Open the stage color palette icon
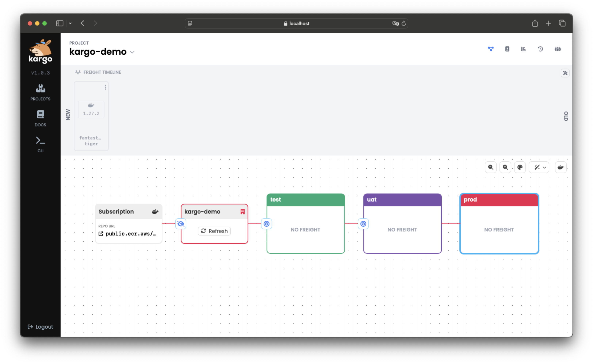 (x=520, y=167)
